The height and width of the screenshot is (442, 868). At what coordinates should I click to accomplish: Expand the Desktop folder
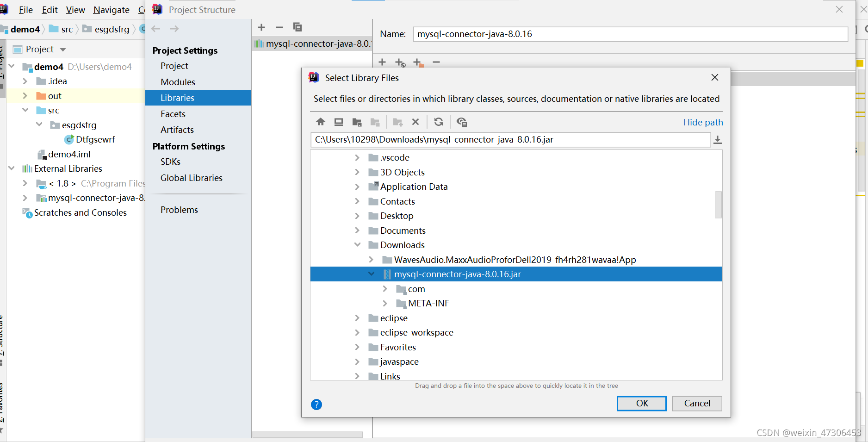[357, 216]
